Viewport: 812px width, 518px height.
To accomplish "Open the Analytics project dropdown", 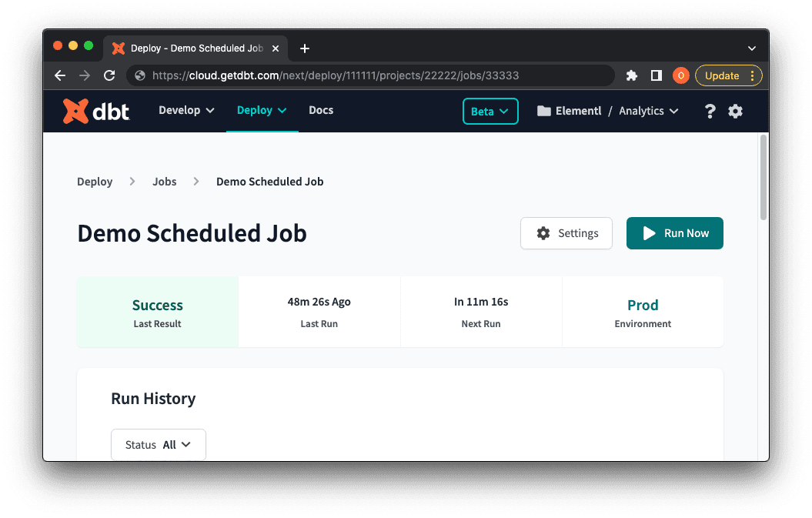I will pos(648,110).
